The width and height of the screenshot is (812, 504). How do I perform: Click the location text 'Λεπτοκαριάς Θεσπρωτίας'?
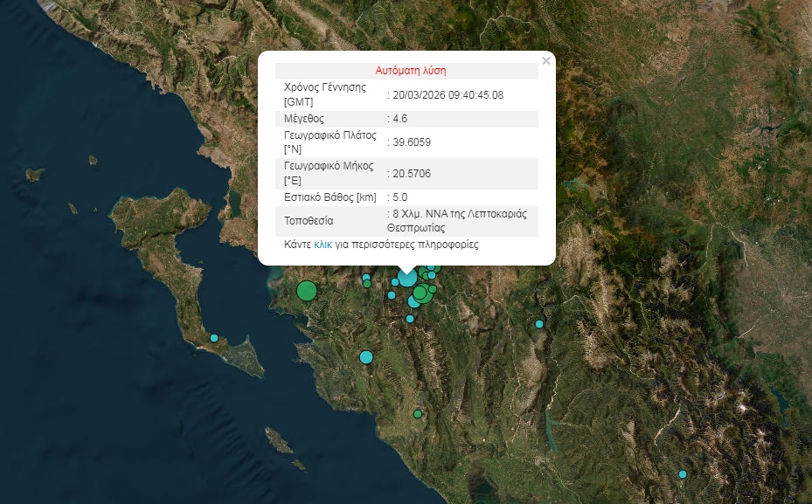pyautogui.click(x=463, y=221)
